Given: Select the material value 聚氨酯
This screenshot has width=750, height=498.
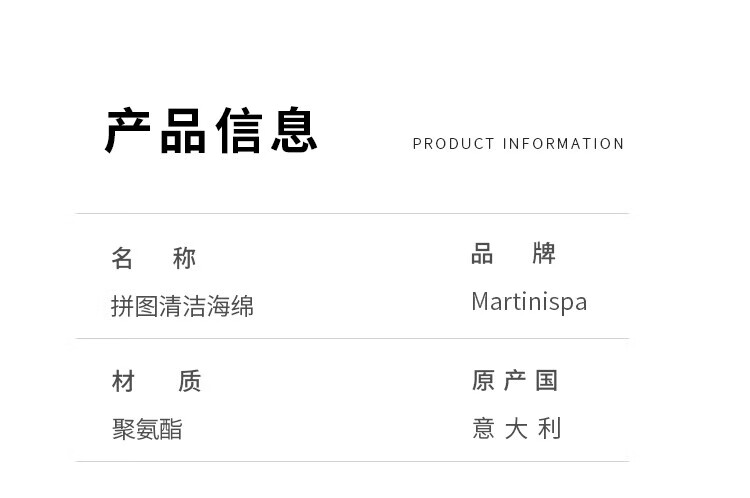Looking at the screenshot, I should pyautogui.click(x=147, y=429).
